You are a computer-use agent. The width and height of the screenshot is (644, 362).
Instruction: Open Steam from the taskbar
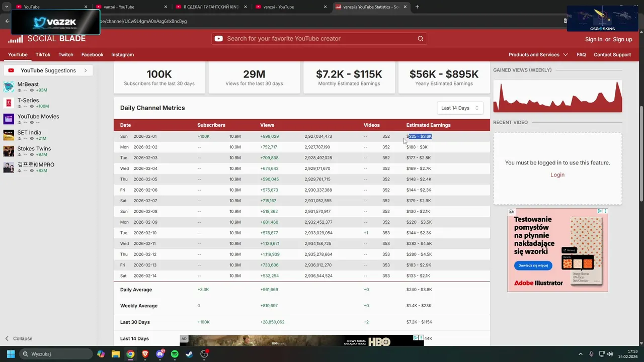pyautogui.click(x=189, y=354)
